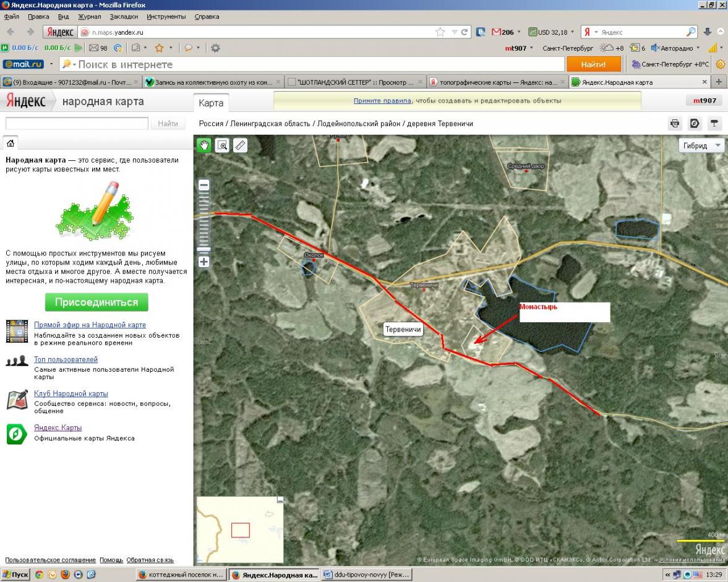Image resolution: width=728 pixels, height=582 pixels.
Task: Click the map search input field
Action: pos(77,124)
